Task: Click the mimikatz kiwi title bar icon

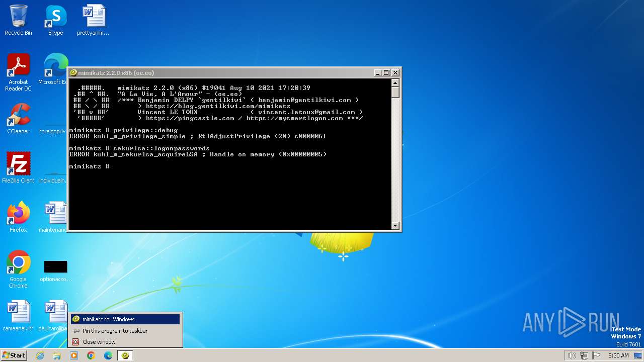Action: tap(73, 73)
